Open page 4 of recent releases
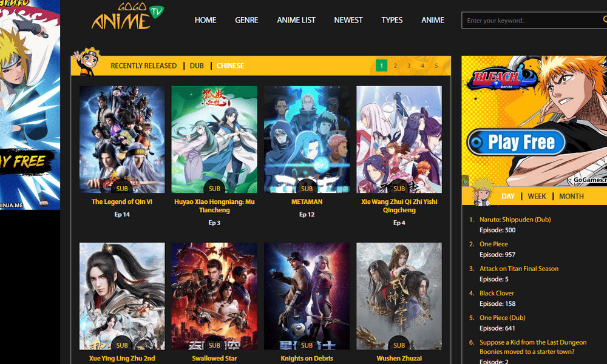Image resolution: width=607 pixels, height=364 pixels. (x=422, y=66)
